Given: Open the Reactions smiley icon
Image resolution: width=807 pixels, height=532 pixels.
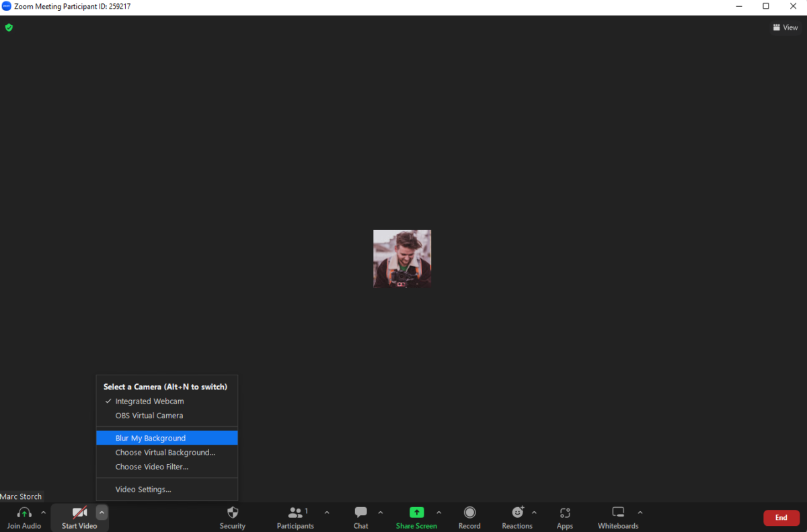Looking at the screenshot, I should coord(517,513).
